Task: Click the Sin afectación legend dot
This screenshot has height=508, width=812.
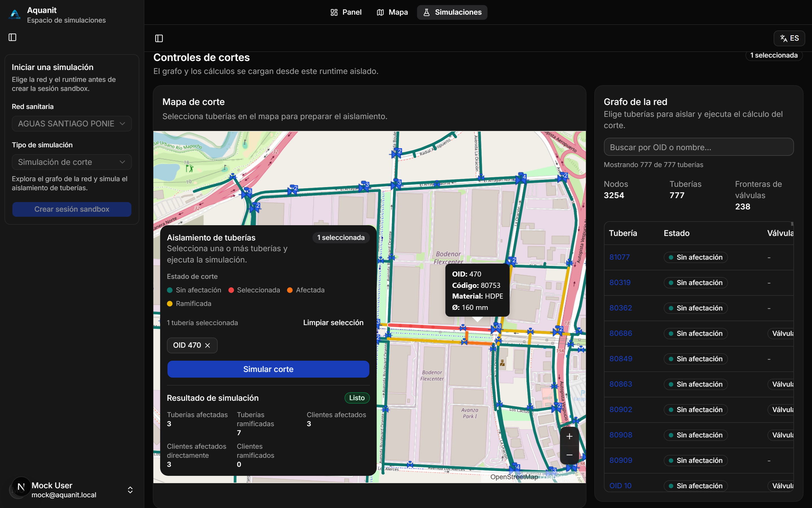Action: click(170, 290)
